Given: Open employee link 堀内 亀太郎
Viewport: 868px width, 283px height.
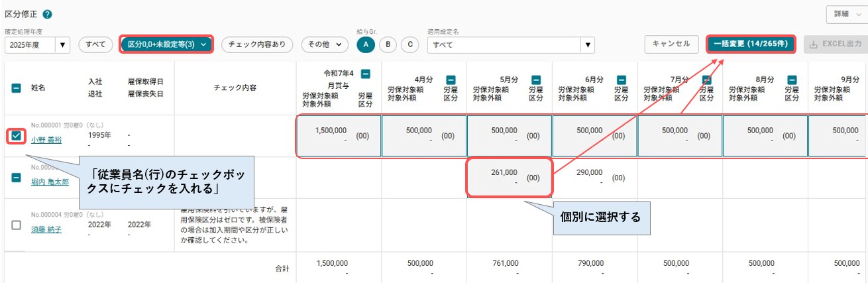Looking at the screenshot, I should [50, 182].
